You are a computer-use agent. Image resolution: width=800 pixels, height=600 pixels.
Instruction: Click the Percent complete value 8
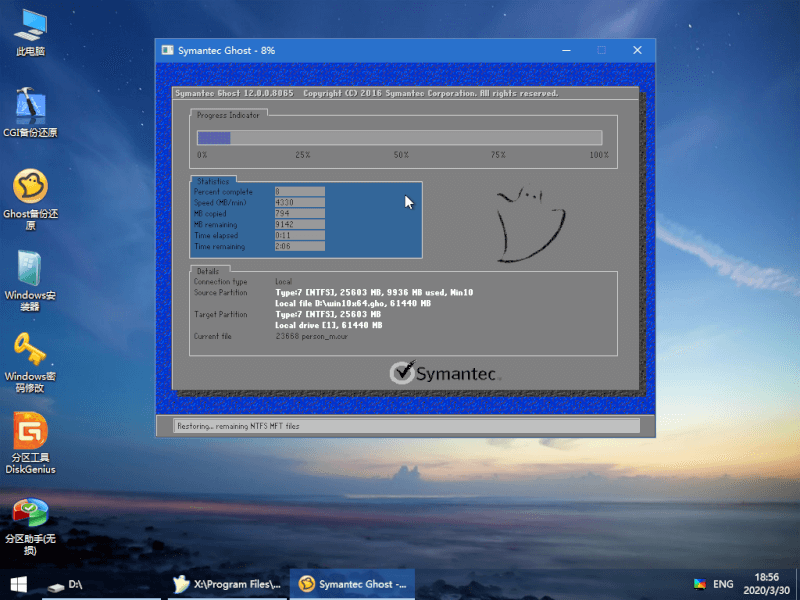pos(299,191)
